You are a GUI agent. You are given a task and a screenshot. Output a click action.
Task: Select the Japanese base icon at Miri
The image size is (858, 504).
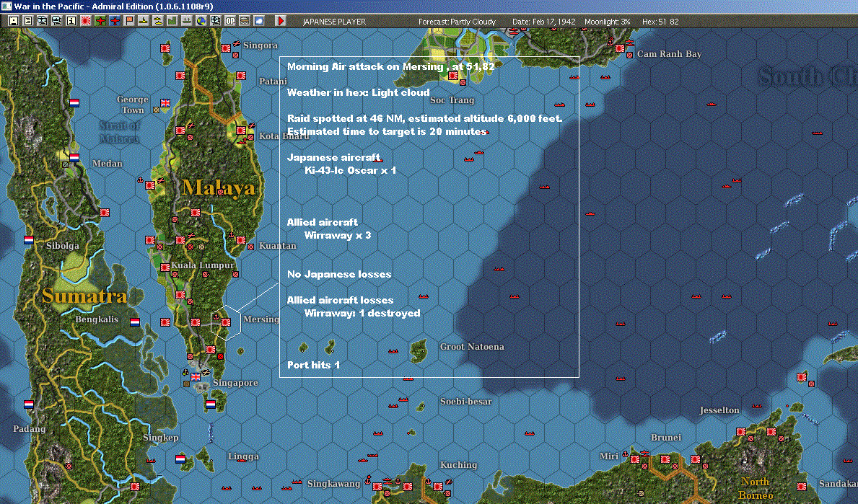tap(635, 459)
